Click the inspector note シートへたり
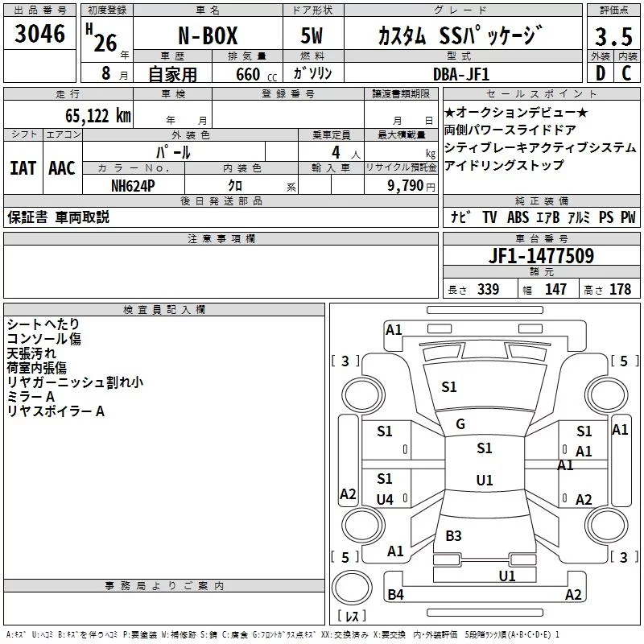Image resolution: width=644 pixels, height=644 pixels. [x=43, y=324]
